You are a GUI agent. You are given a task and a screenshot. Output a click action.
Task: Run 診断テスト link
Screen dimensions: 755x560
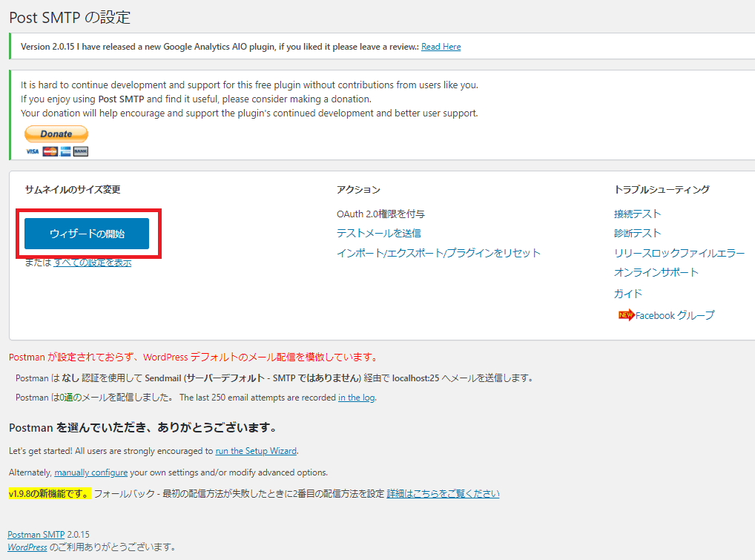click(637, 233)
